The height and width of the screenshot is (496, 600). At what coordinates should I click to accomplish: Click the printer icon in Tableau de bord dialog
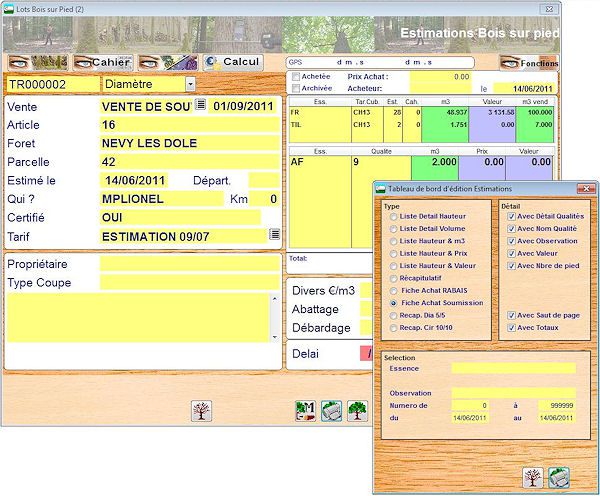click(559, 477)
